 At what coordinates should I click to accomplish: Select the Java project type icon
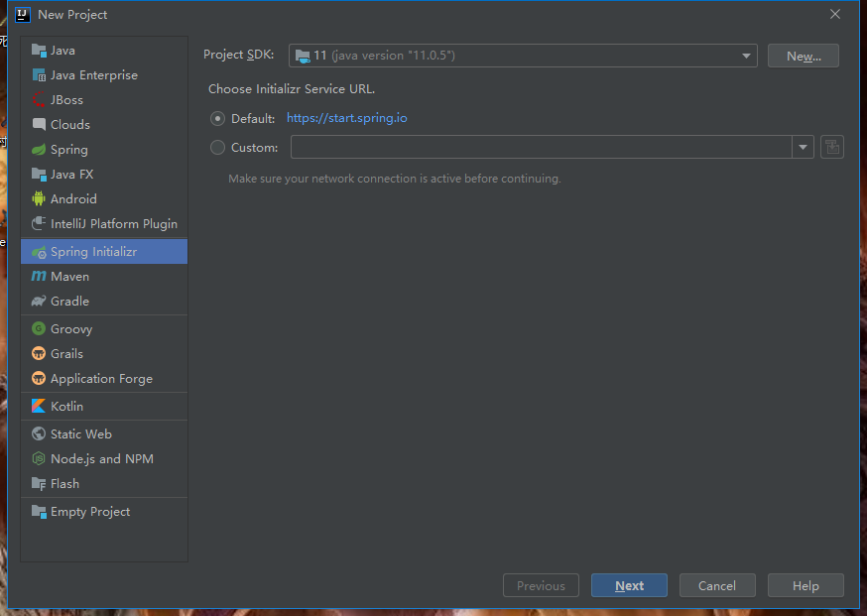click(39, 51)
